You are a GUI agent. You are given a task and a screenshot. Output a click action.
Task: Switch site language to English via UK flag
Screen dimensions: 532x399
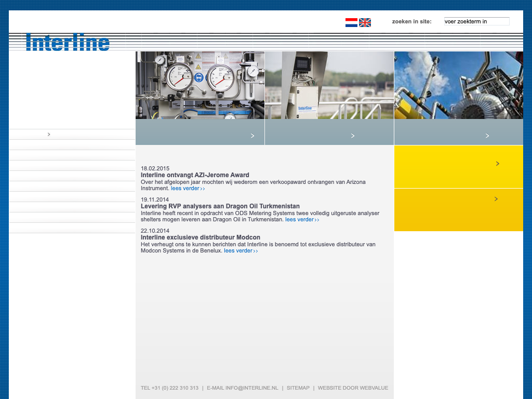365,22
